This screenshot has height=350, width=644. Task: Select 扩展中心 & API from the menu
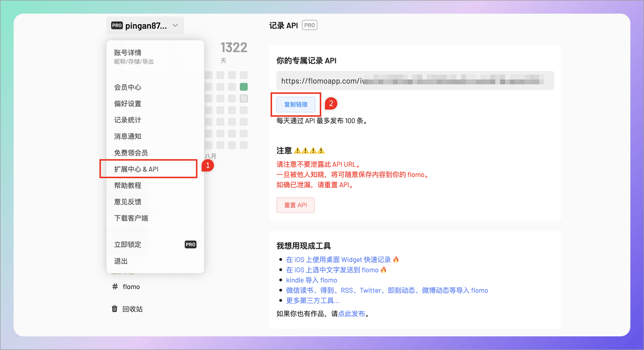tap(148, 169)
